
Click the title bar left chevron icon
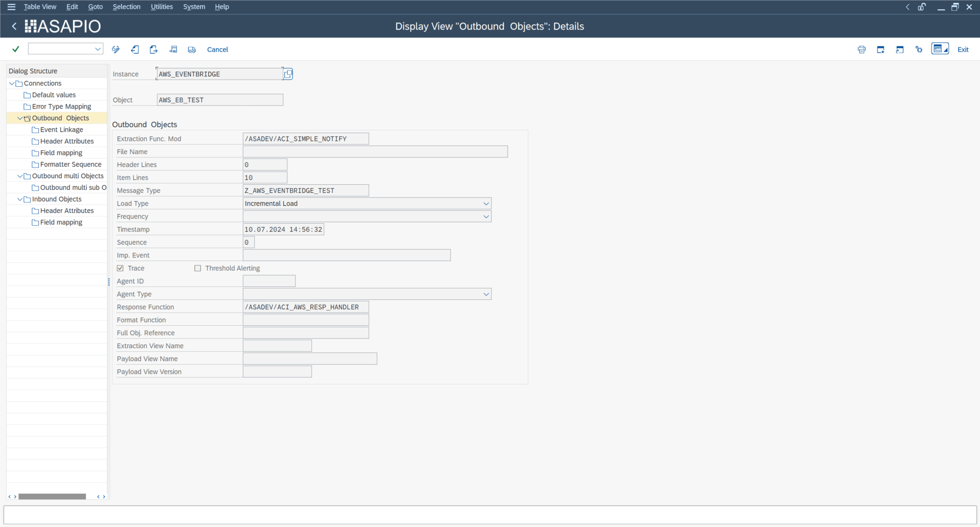908,7
